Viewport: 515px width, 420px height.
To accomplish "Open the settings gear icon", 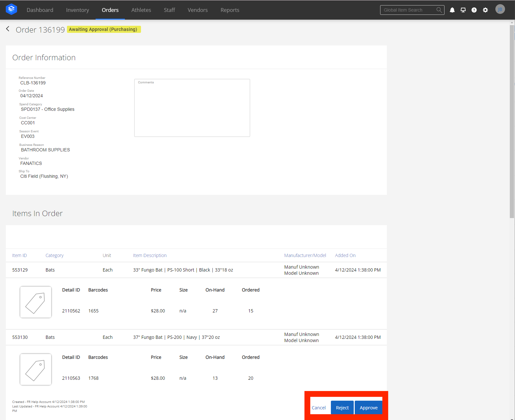I will click(485, 10).
